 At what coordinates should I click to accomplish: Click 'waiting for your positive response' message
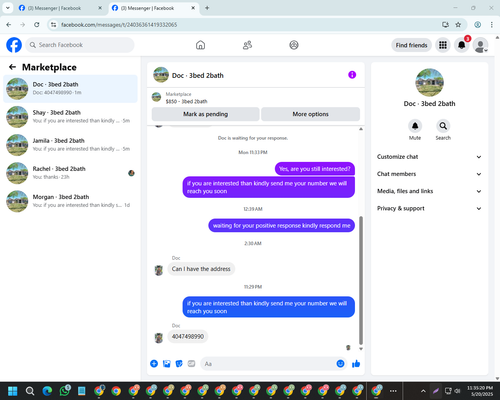pos(282,226)
